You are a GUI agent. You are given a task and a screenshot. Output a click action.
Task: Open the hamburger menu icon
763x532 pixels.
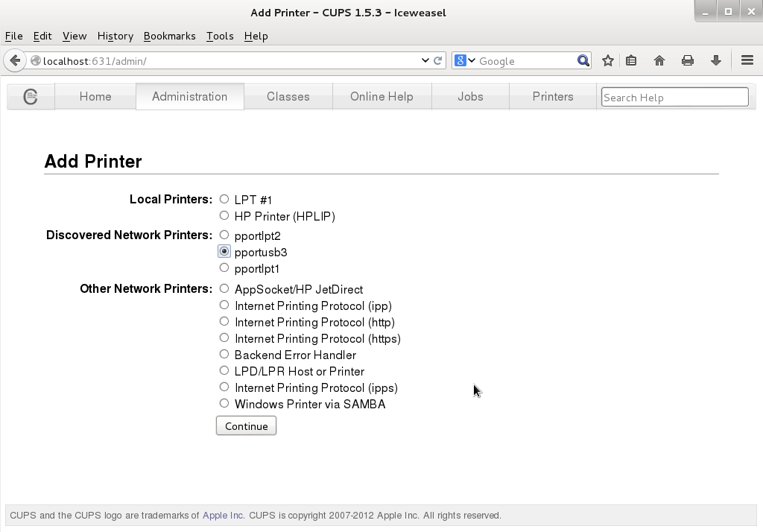tap(747, 60)
